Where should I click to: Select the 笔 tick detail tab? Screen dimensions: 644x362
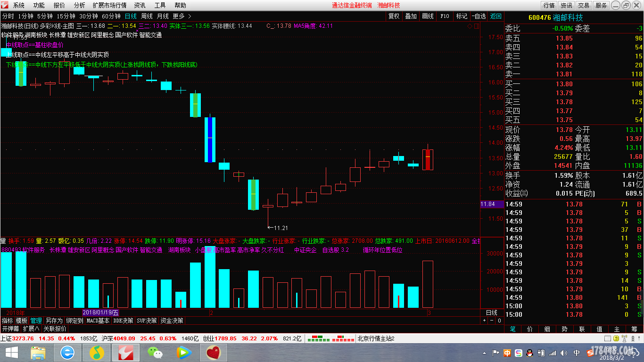512,329
